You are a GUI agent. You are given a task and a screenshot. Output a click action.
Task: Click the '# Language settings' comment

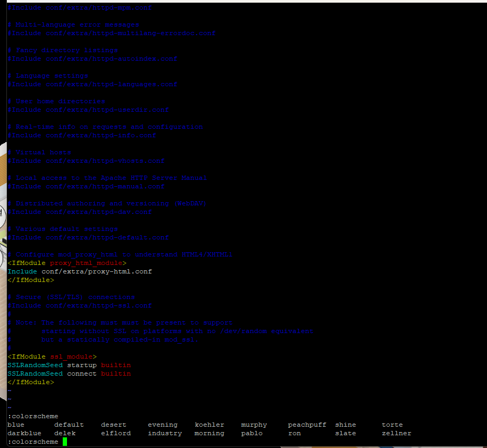click(48, 76)
